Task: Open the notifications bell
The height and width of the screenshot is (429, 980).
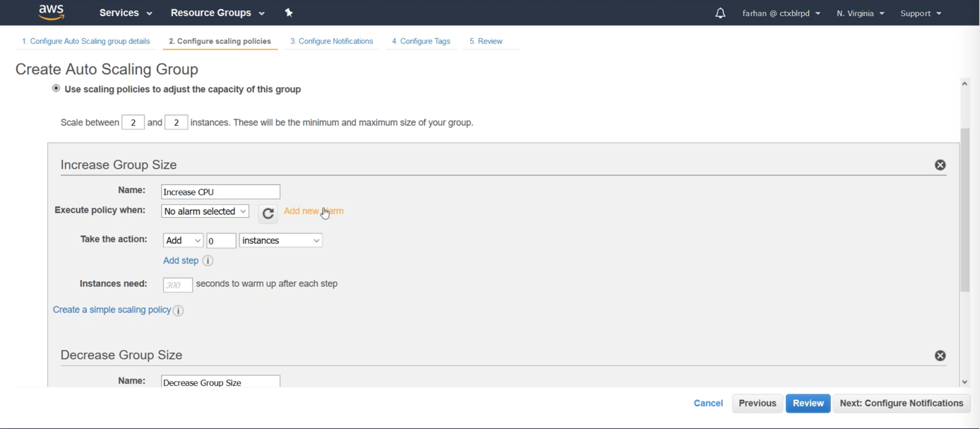Action: pos(720,13)
